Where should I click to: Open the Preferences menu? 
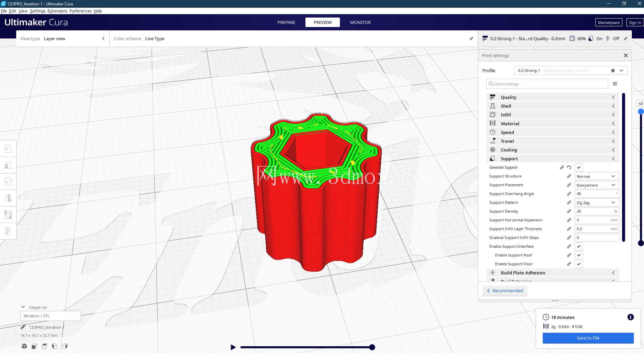(80, 11)
